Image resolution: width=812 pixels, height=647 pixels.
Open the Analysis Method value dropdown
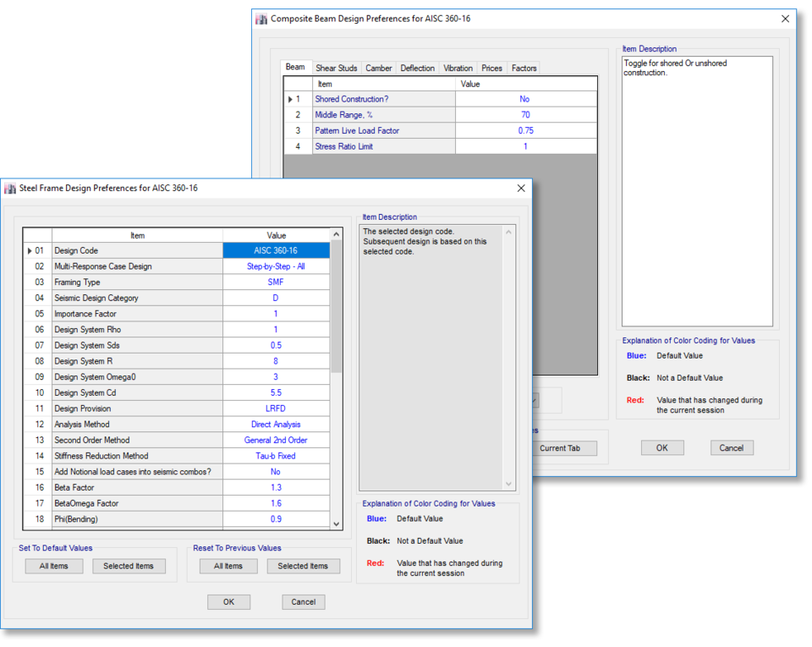tap(275, 424)
